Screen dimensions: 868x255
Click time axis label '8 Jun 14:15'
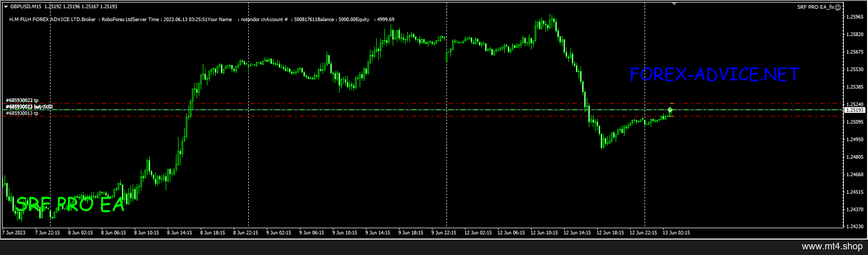click(x=180, y=233)
